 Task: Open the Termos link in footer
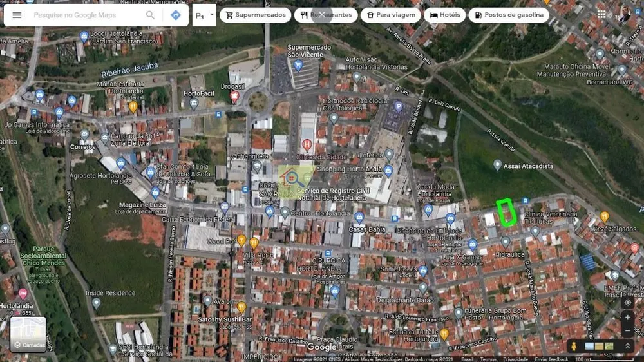[x=488, y=359]
